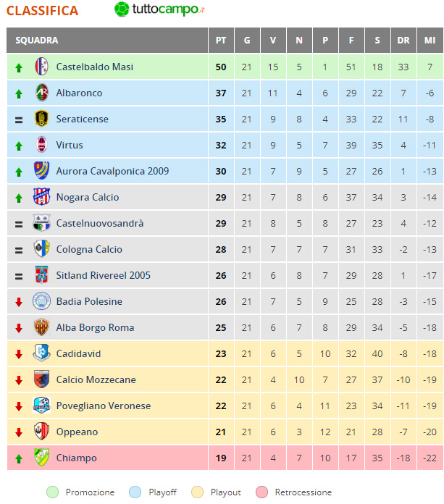The width and height of the screenshot is (444, 504).
Task: Click the Nogara Calcio striped crest
Action: coord(41,196)
